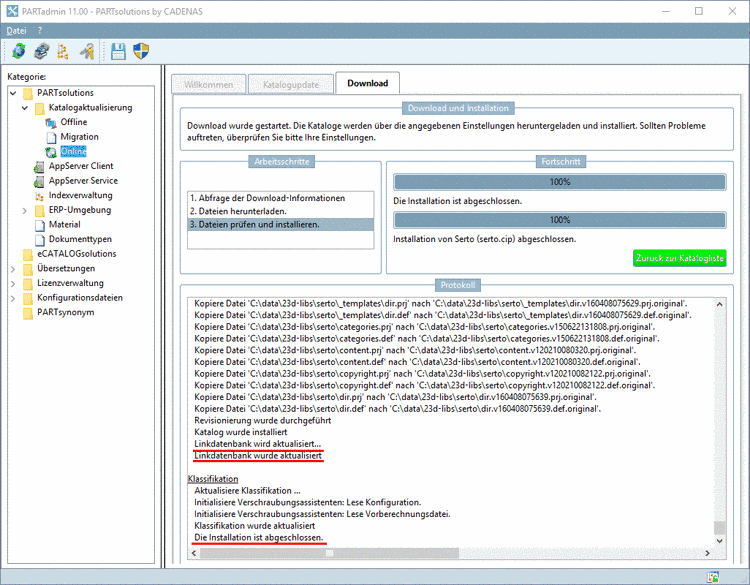
Task: Select step '3. Dateien prüfen und installieren.'
Action: point(280,224)
